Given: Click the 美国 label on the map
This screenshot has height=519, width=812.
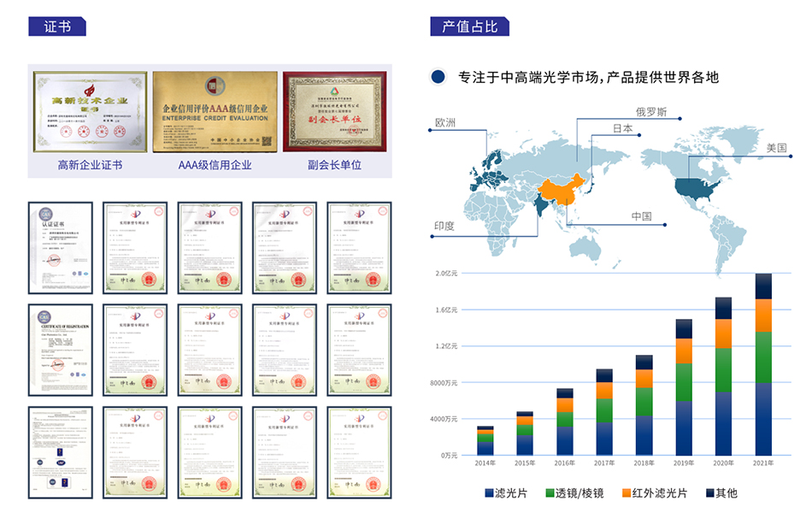Looking at the screenshot, I should pyautogui.click(x=776, y=148).
